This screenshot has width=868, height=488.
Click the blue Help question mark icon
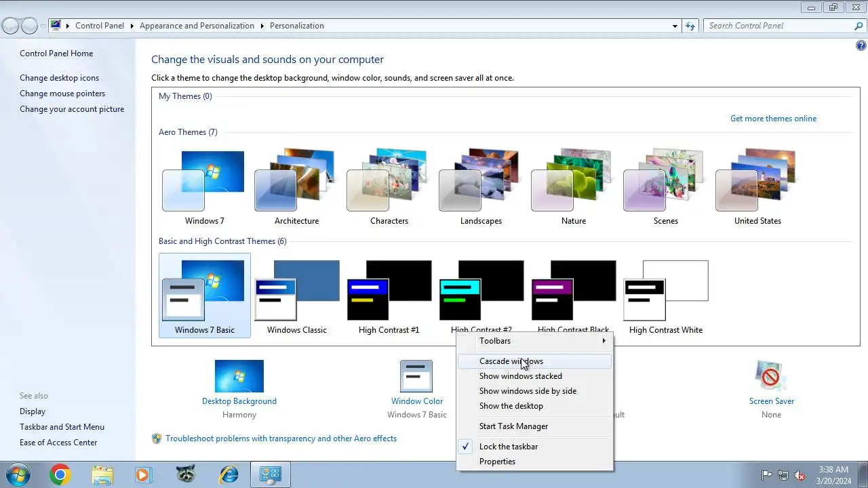(861, 46)
